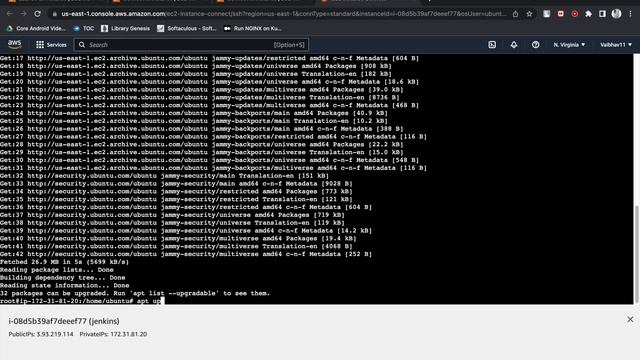Go back with the browser back arrow
Viewport: 640px width, 360px height.
tap(9, 14)
